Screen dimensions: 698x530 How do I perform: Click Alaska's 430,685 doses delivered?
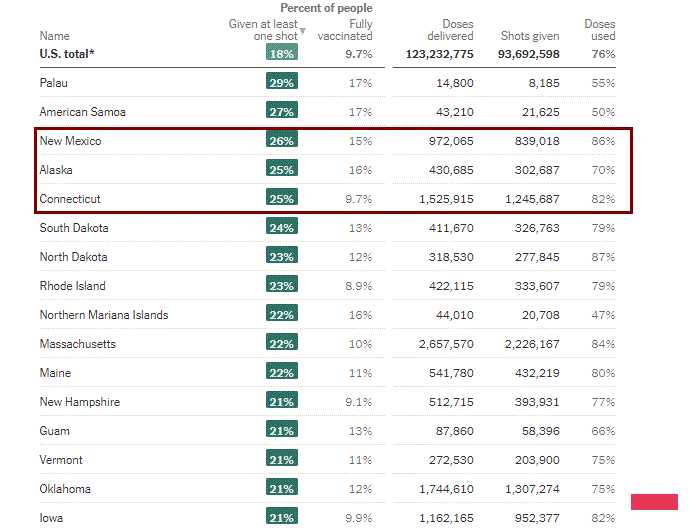(x=451, y=170)
